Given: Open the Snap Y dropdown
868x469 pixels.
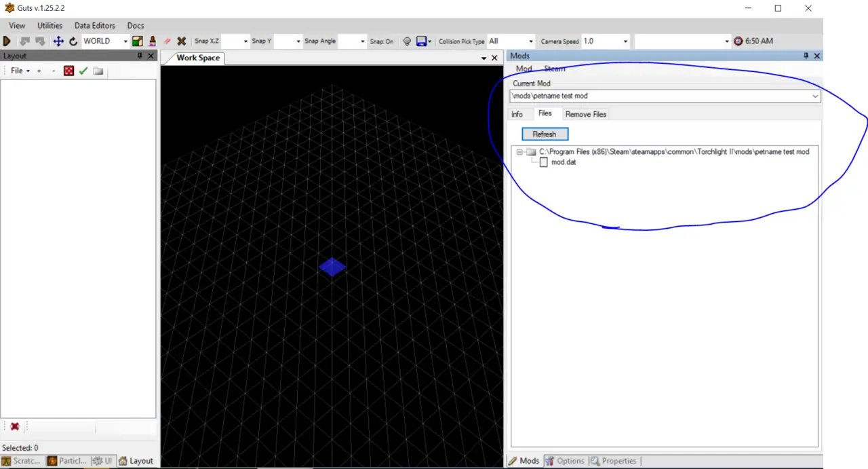Looking at the screenshot, I should click(298, 41).
